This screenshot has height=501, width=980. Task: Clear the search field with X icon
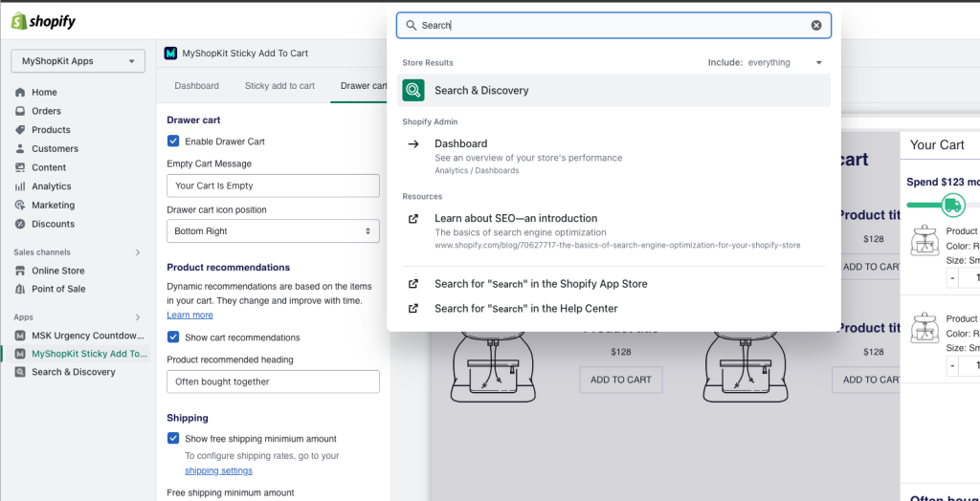[816, 25]
